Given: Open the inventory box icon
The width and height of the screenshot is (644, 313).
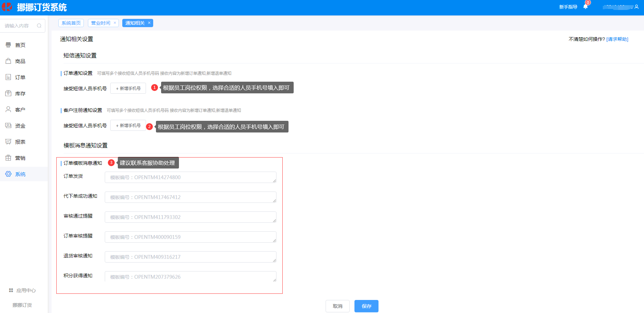Looking at the screenshot, I should pos(8,93).
